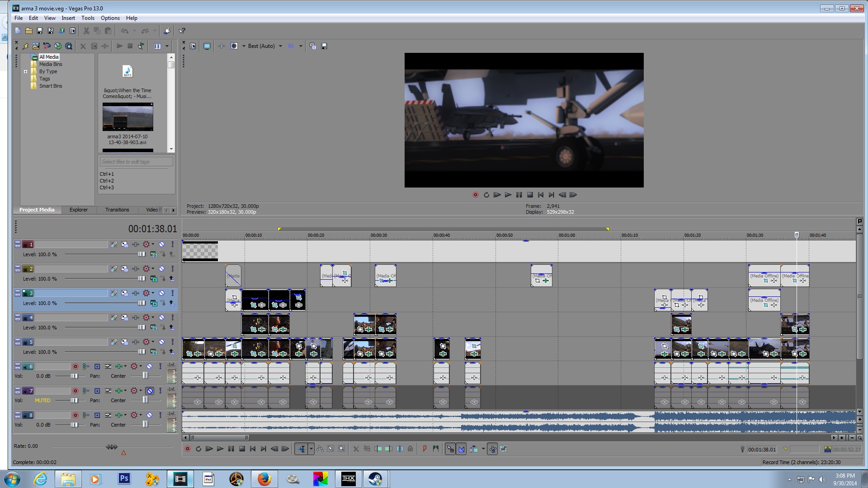Click the Split event icon in timeline toolbar
This screenshot has width=868, height=488.
pos(400,449)
